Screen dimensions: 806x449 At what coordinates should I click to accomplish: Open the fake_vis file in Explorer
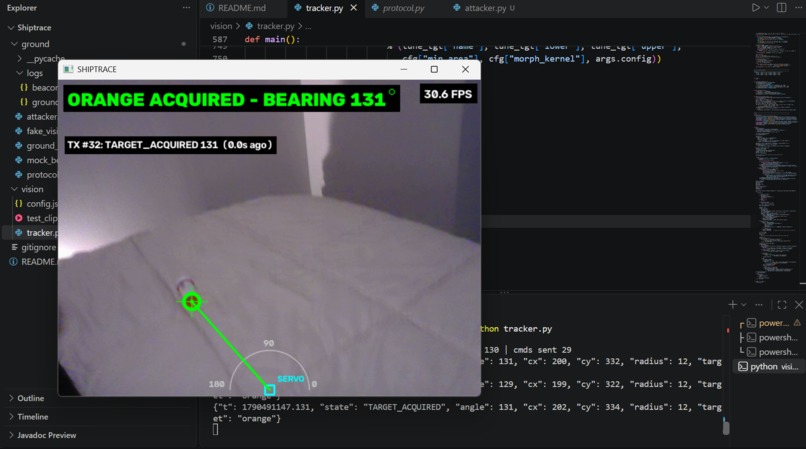[x=36, y=131]
